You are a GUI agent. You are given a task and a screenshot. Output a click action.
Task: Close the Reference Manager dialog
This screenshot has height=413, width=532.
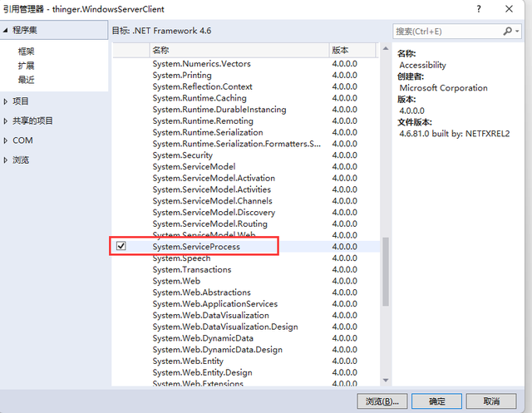[509, 9]
